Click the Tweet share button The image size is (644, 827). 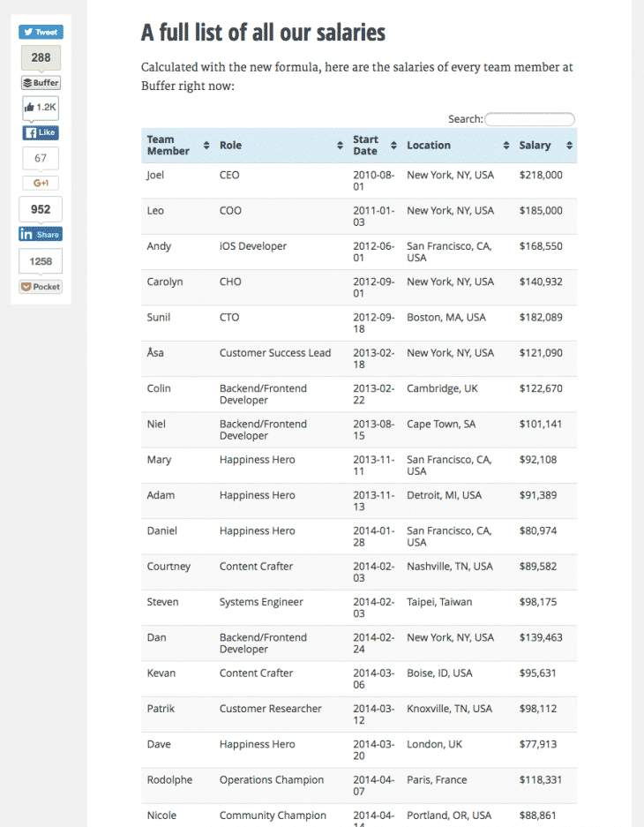click(41, 32)
